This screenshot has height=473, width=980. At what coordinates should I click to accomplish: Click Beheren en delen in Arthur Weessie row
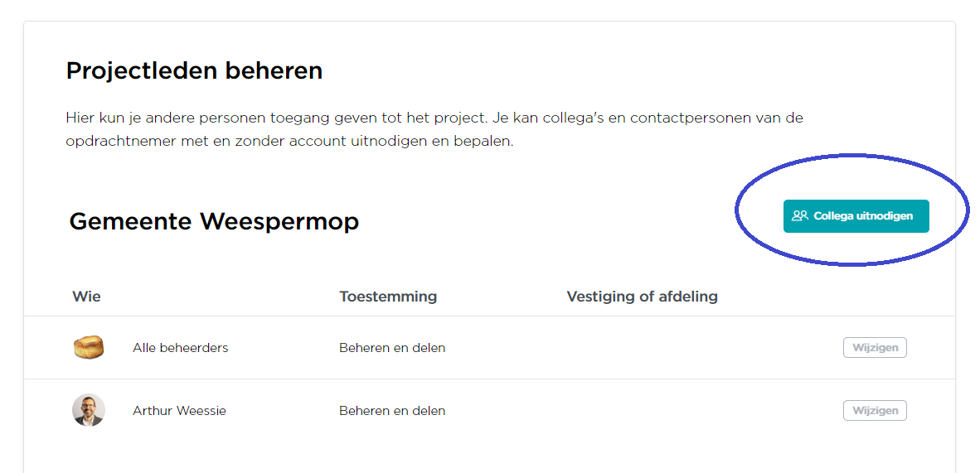click(x=392, y=411)
